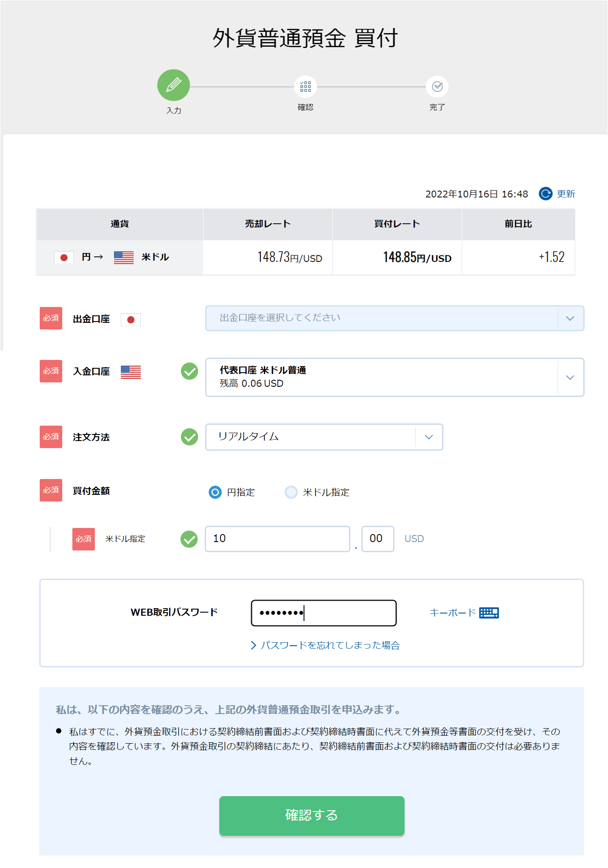The height and width of the screenshot is (868, 608).
Task: Expand the 入金口座 dropdown chevron arrow
Action: [x=570, y=377]
